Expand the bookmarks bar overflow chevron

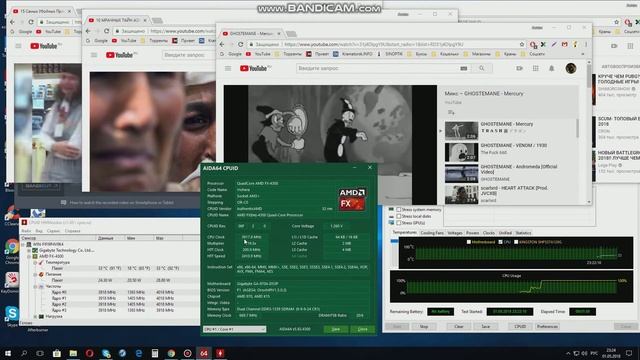[x=582, y=54]
